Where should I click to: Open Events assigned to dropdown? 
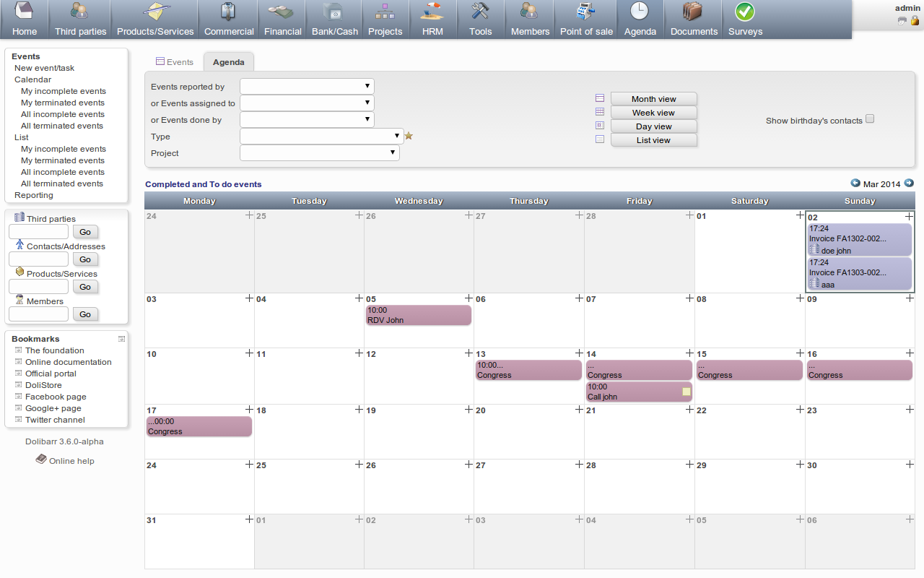307,103
